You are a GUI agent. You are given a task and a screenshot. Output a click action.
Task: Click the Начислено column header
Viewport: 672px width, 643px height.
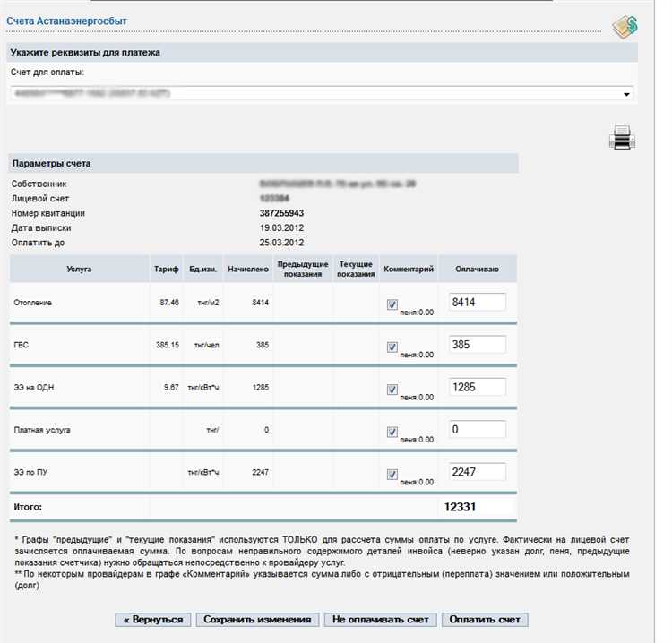coord(248,269)
